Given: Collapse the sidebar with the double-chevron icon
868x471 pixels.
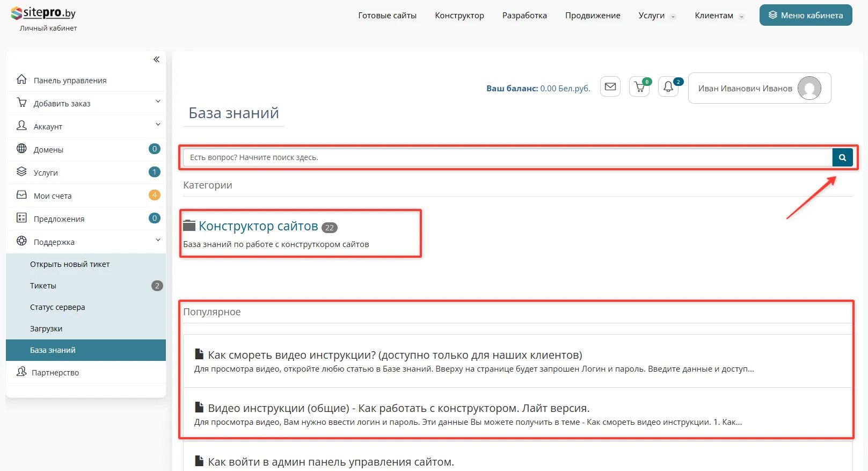Looking at the screenshot, I should tap(156, 60).
